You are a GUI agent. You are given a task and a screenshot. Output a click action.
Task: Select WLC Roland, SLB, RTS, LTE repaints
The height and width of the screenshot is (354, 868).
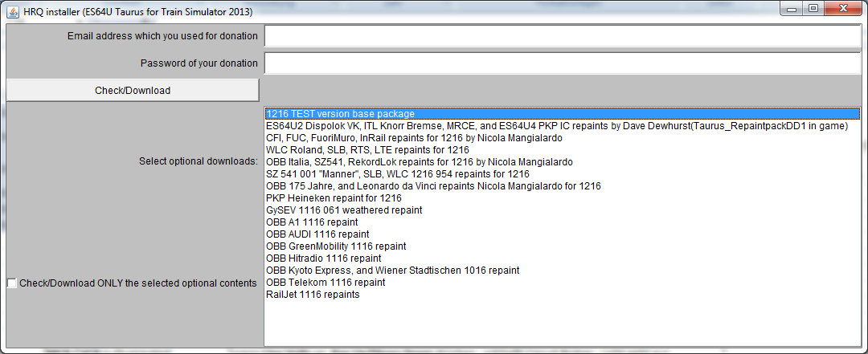(563, 150)
